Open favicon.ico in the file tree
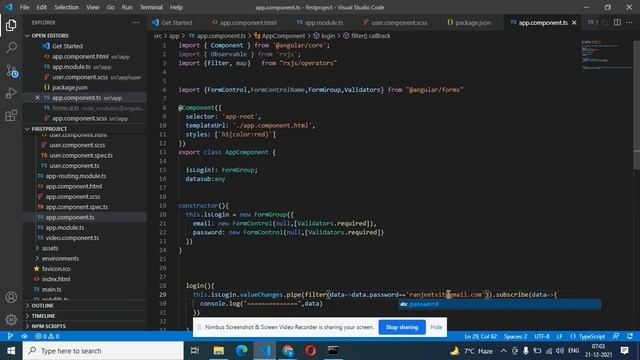Viewport: 640px width, 360px height. click(x=56, y=269)
